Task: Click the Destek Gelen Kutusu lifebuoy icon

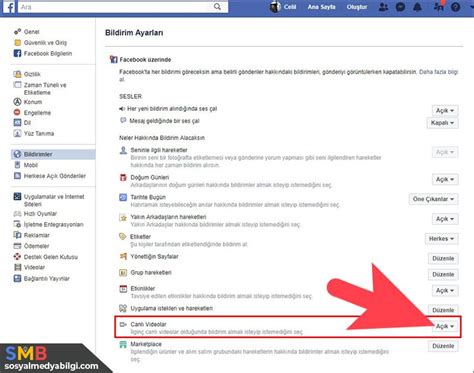Action: tap(17, 257)
